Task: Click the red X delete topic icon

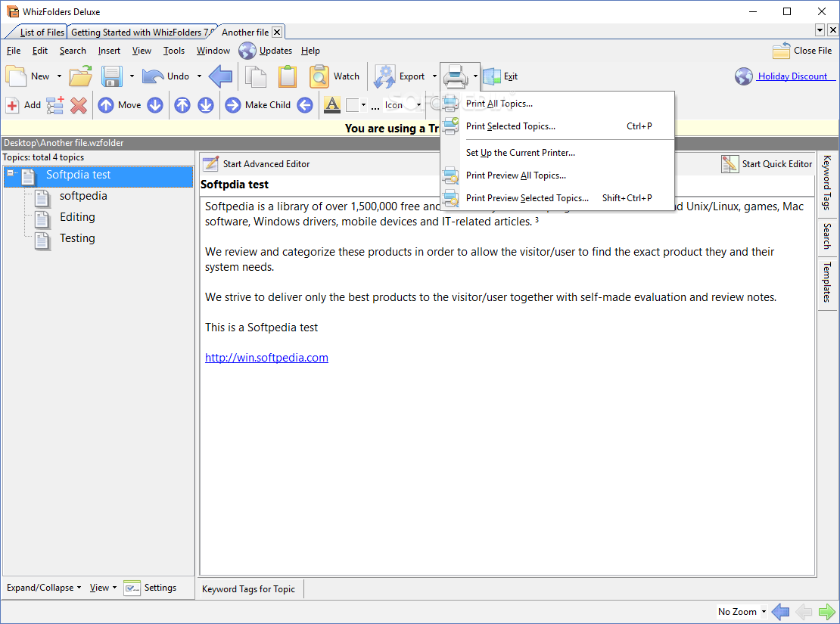Action: click(79, 105)
